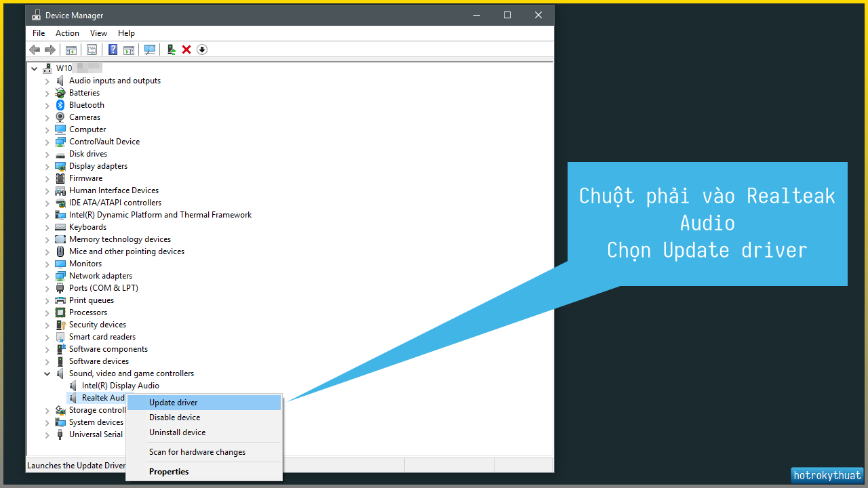Expand the Audio inputs and outputs node
The height and width of the screenshot is (488, 868).
pyautogui.click(x=47, y=81)
